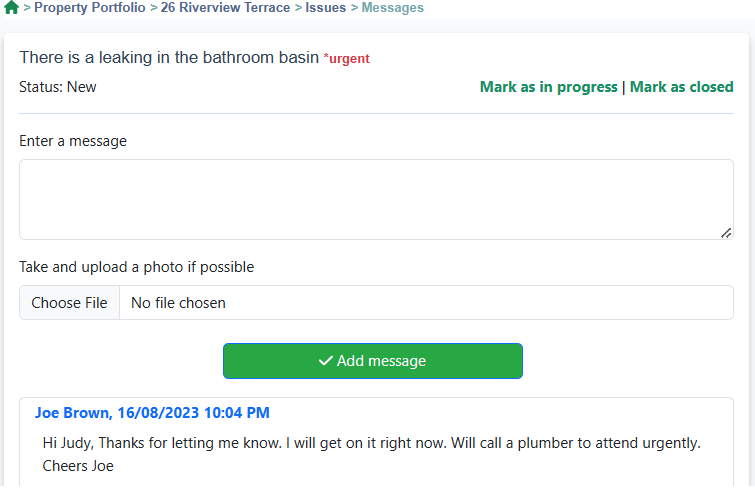The image size is (755, 503).
Task: Submit with the Add message button
Action: click(372, 361)
